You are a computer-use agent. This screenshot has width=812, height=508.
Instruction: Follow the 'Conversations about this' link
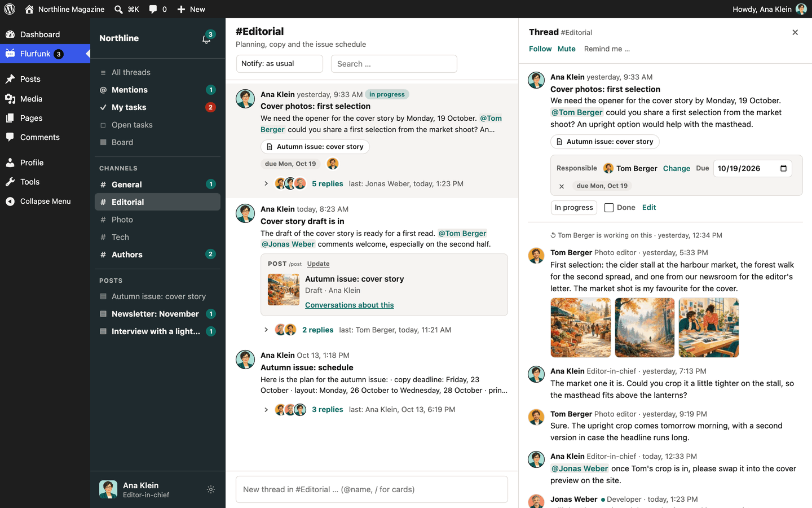click(x=349, y=305)
